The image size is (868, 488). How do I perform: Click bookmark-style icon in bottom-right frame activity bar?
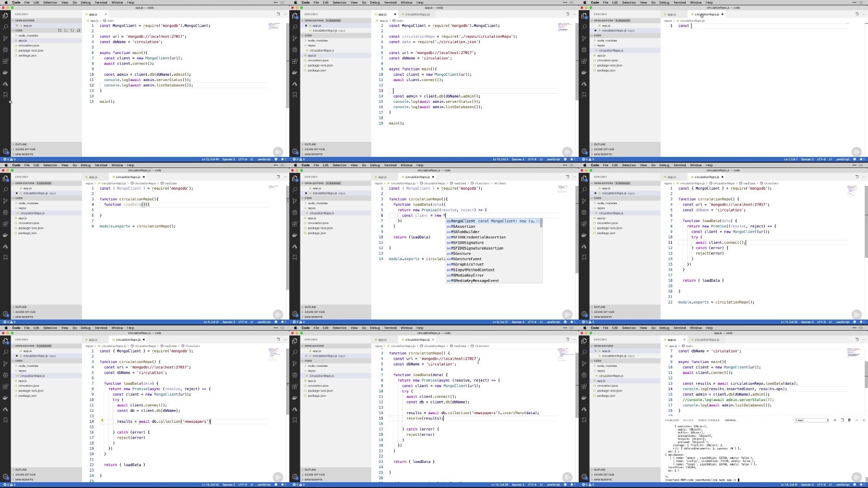tap(584, 420)
